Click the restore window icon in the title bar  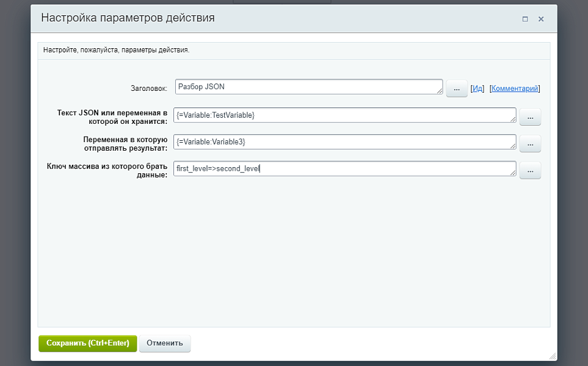[x=524, y=19]
